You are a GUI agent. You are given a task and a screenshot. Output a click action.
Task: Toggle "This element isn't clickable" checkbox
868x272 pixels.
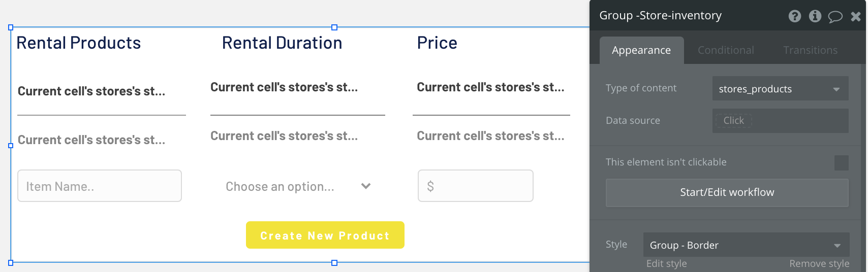pos(841,163)
